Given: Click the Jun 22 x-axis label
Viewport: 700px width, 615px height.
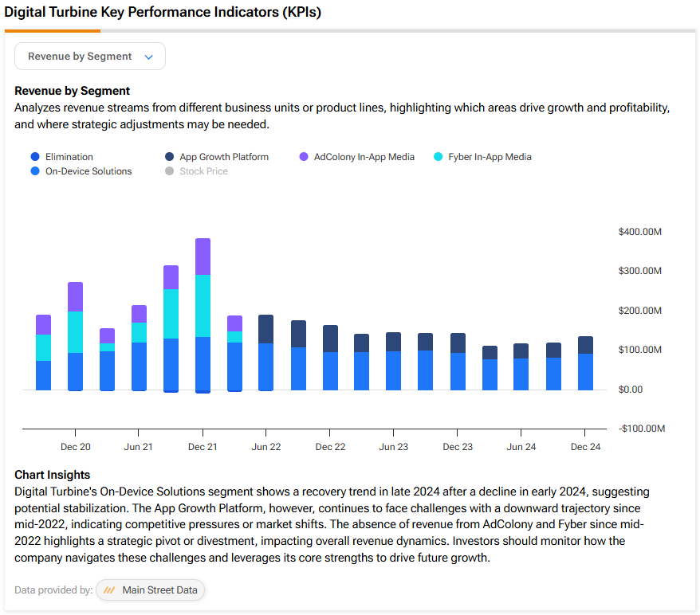Looking at the screenshot, I should (x=266, y=447).
